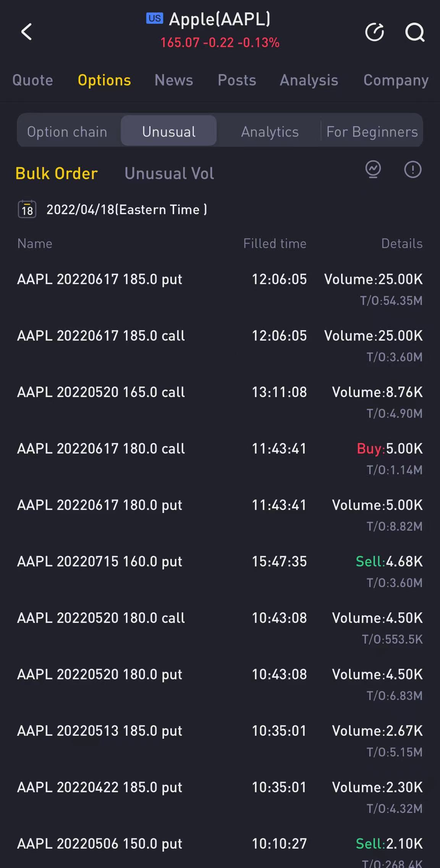This screenshot has height=868, width=440.
Task: Open AAPL 20220715 160.0 put order
Action: [x=100, y=561]
